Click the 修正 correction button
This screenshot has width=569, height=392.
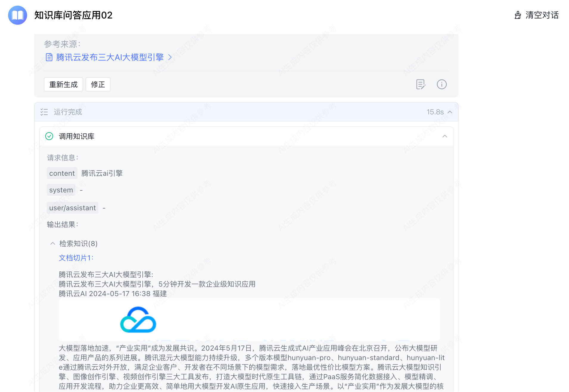click(98, 84)
